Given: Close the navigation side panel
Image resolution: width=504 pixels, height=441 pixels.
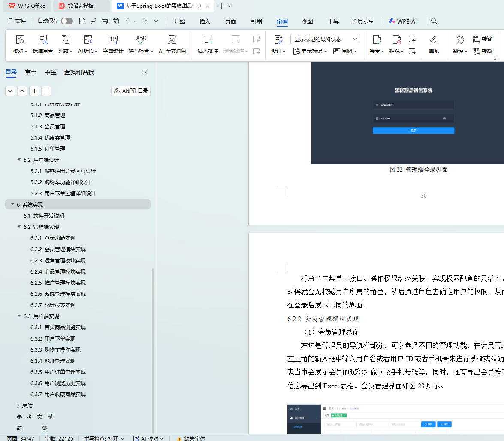Looking at the screenshot, I should tap(145, 72).
